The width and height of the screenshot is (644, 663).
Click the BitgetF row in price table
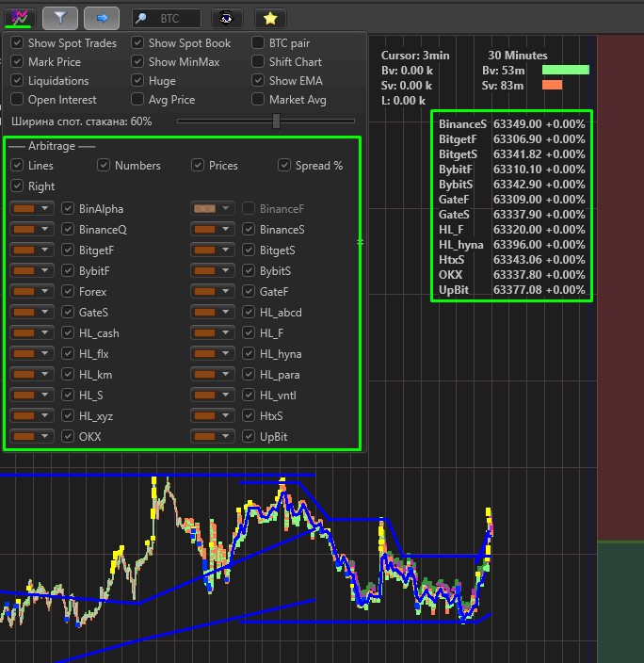(511, 139)
